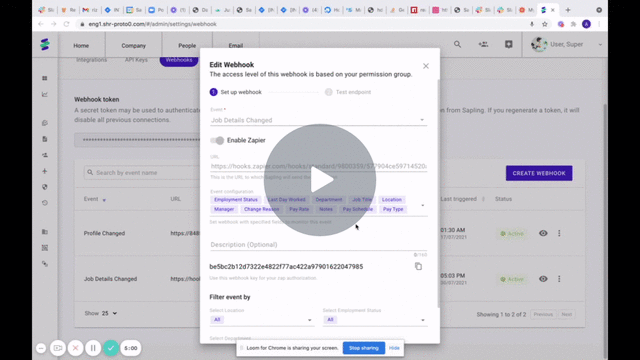Open the document icon in sidebar
The height and width of the screenshot is (360, 640).
(x=45, y=139)
